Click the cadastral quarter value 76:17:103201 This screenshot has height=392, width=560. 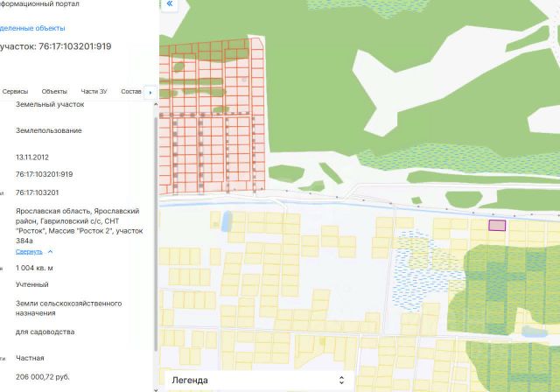pos(37,192)
